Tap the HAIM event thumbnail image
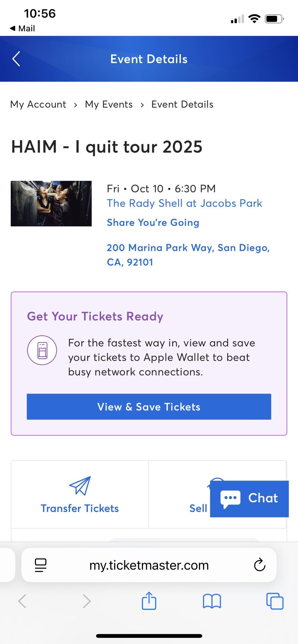298x644 pixels. coord(51,204)
